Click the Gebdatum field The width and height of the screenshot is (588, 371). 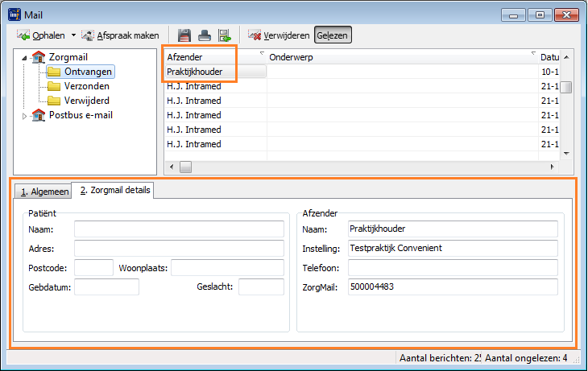tap(106, 287)
